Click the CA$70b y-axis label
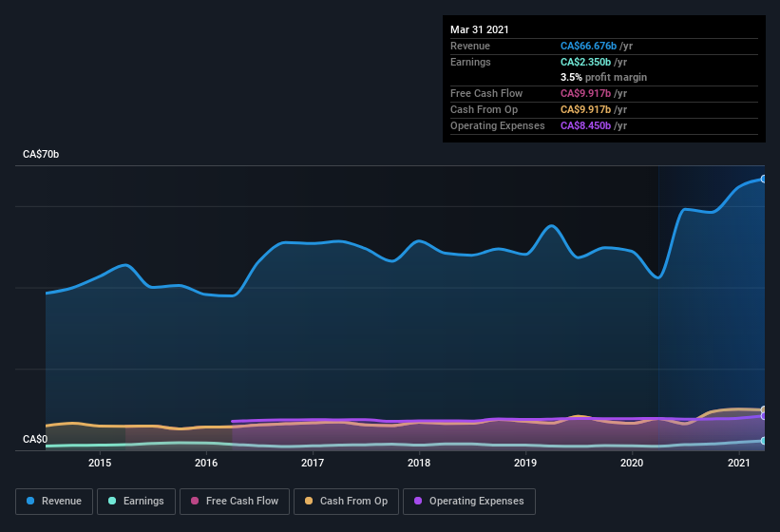The height and width of the screenshot is (532, 780). click(41, 154)
